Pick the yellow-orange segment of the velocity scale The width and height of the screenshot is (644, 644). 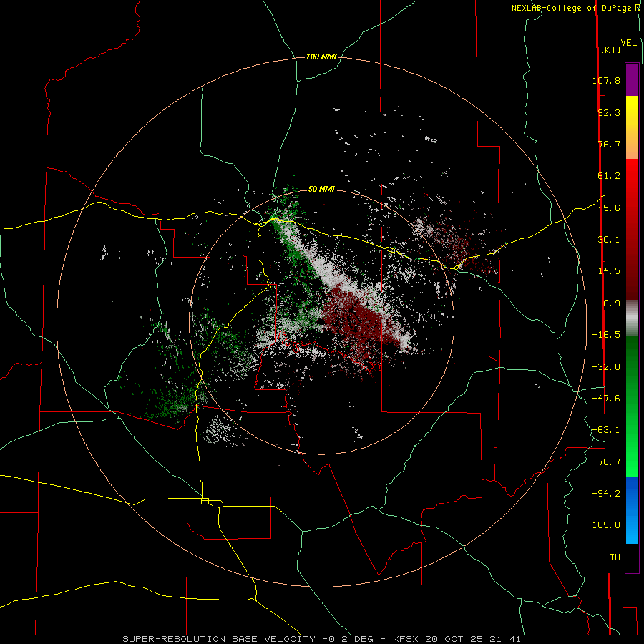click(632, 127)
